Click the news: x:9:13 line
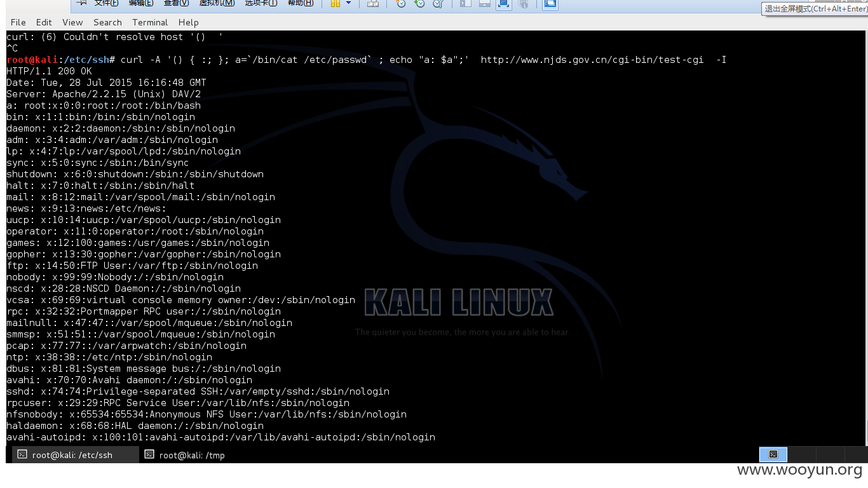This screenshot has width=868, height=488. pyautogui.click(x=86, y=208)
